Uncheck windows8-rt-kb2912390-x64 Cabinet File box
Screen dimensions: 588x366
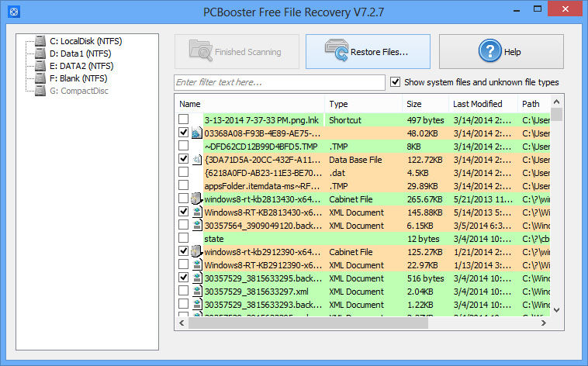point(183,251)
